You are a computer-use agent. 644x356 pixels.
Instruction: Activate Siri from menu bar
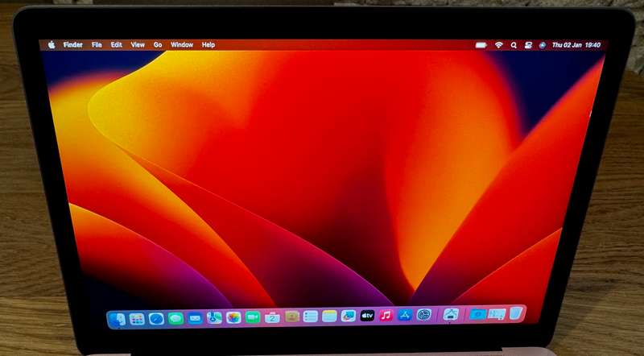pos(542,45)
